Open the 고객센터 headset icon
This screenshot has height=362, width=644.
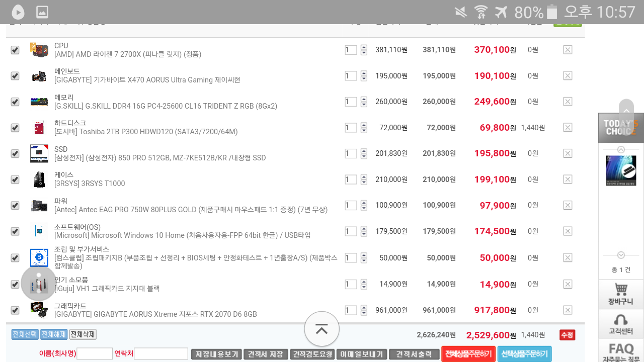tap(621, 324)
